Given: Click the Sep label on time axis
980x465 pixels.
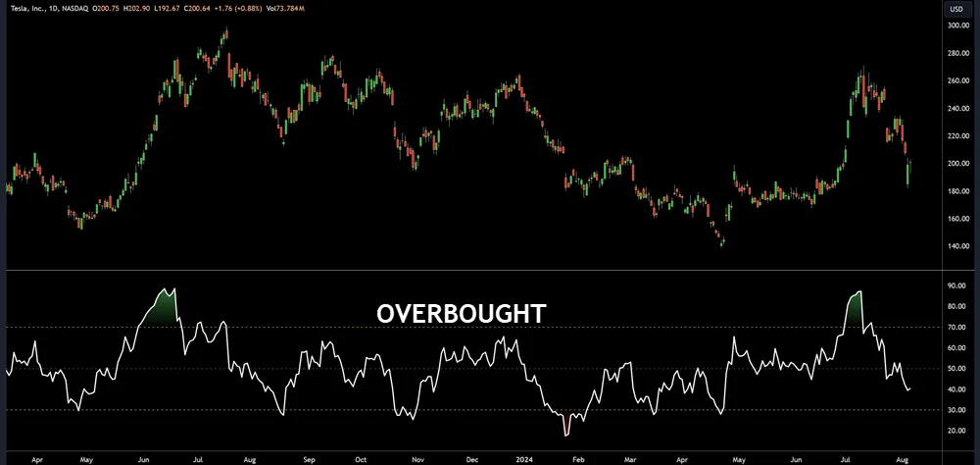Looking at the screenshot, I should coord(309,459).
